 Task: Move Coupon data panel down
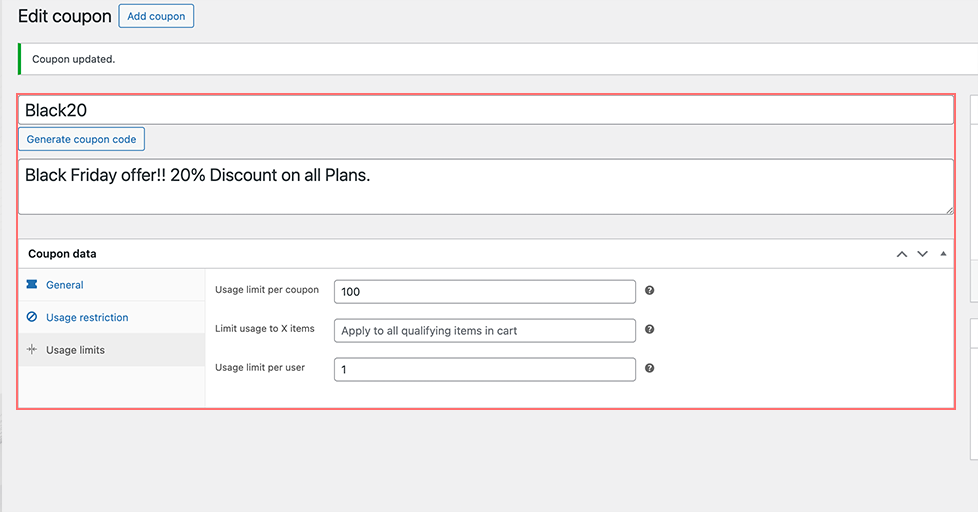point(922,254)
